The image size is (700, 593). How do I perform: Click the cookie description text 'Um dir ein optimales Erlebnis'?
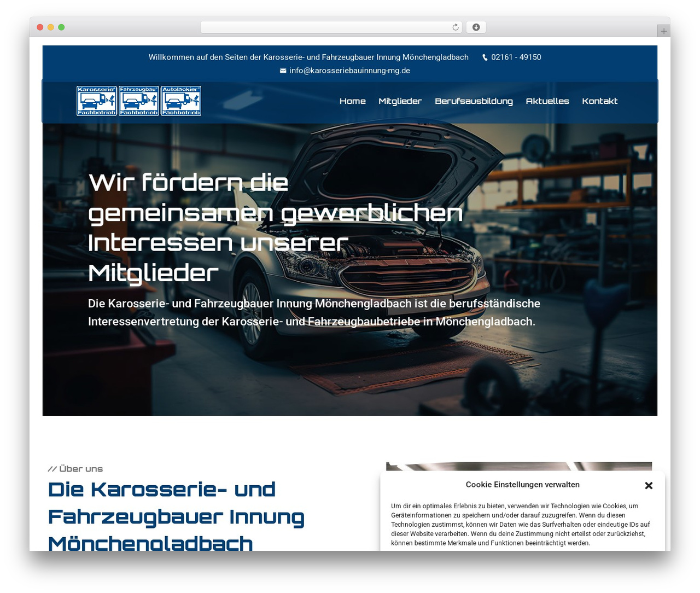tap(521, 525)
